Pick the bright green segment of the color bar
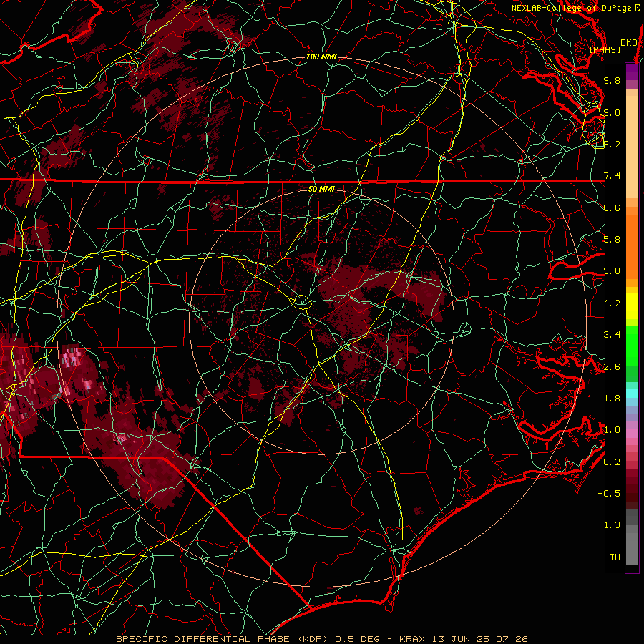The height and width of the screenshot is (644, 644). click(632, 345)
